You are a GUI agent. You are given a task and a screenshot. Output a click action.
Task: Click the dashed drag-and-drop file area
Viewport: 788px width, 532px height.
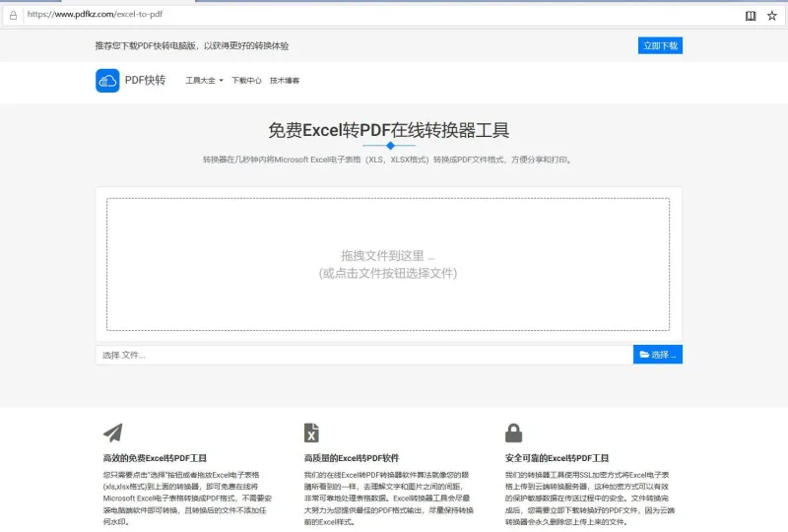pos(388,264)
